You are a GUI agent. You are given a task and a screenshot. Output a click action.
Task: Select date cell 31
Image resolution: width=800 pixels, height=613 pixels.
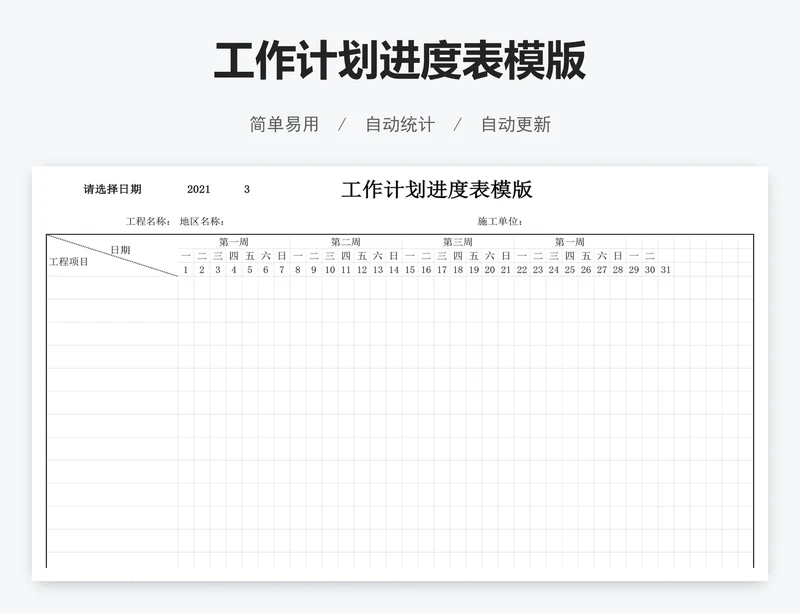tap(666, 270)
